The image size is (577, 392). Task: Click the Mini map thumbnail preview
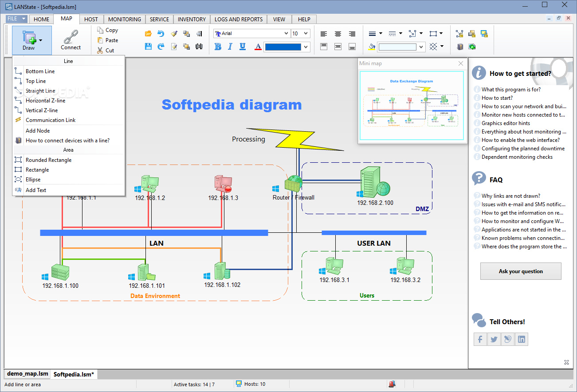pyautogui.click(x=412, y=106)
